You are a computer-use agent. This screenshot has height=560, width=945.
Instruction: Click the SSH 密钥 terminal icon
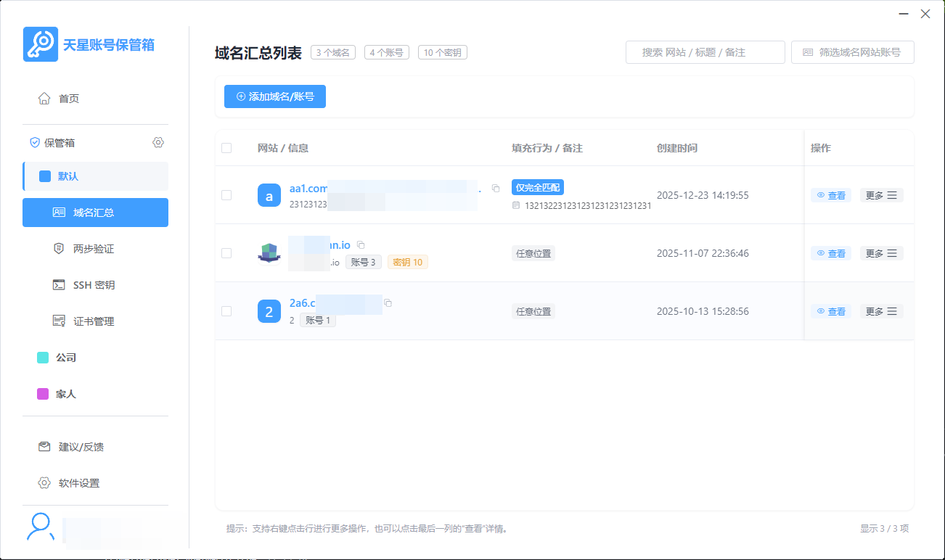[60, 284]
